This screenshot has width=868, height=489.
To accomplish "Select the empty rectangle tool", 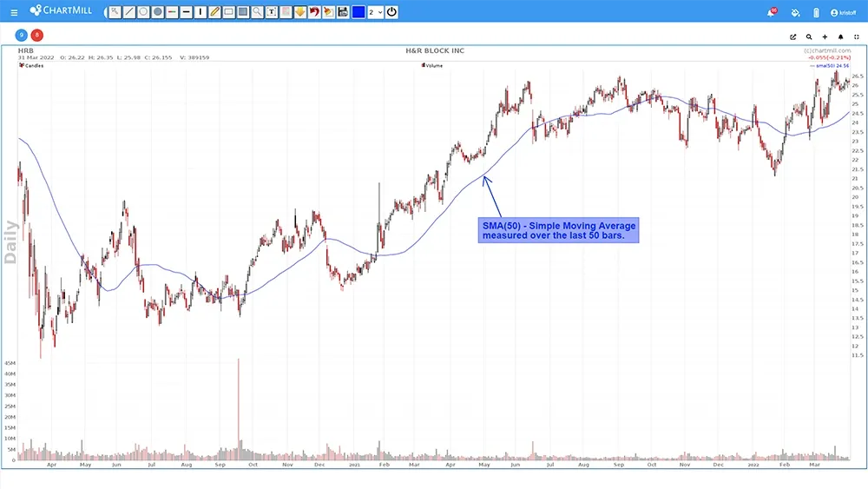I will [228, 11].
